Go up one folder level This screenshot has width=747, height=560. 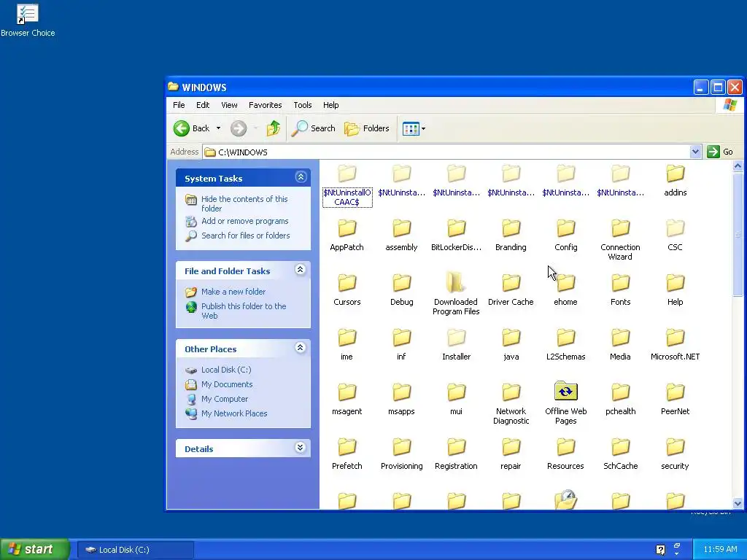coord(273,128)
